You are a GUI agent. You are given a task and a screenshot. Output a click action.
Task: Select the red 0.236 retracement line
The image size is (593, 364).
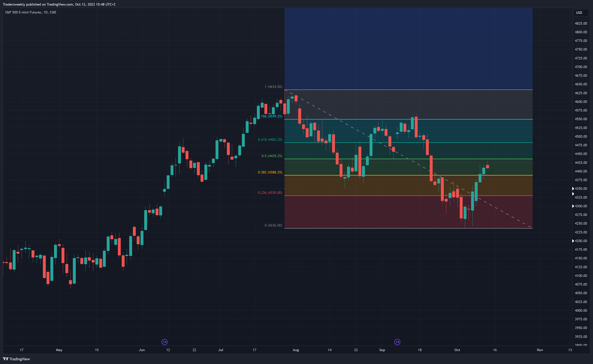(408, 196)
